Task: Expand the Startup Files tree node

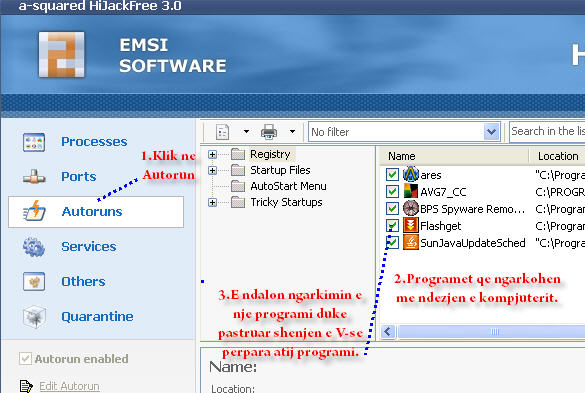Action: [x=212, y=170]
